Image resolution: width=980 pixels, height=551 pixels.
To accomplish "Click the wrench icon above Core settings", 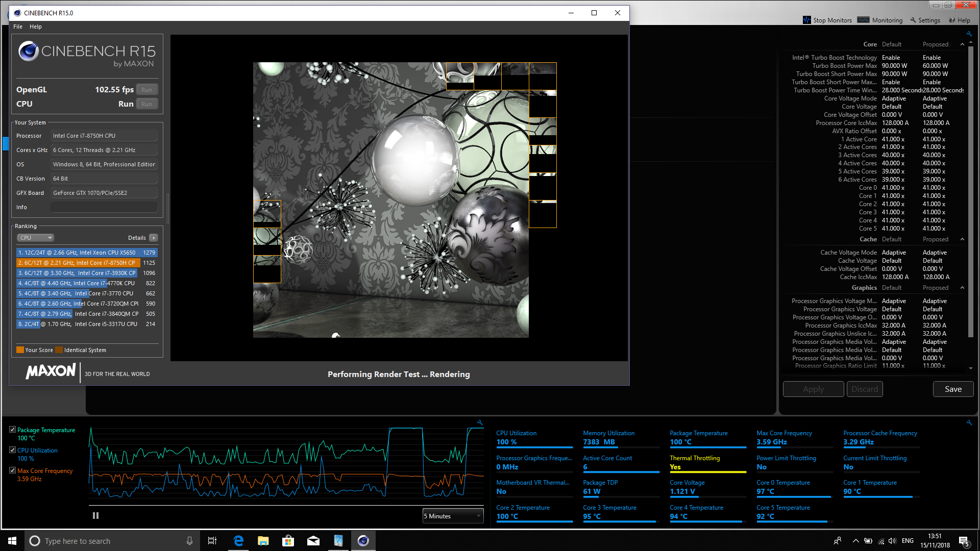I will 969,34.
